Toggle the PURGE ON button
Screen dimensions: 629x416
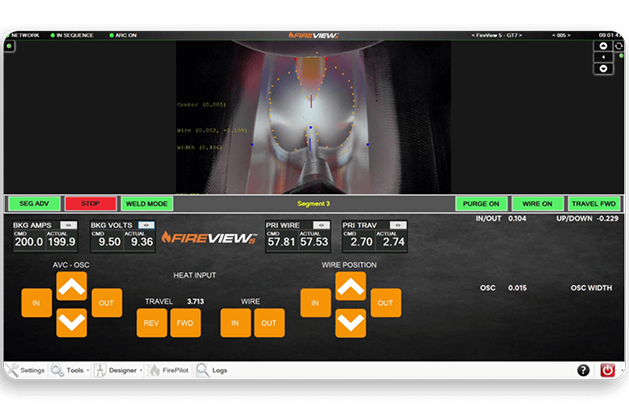tap(481, 203)
